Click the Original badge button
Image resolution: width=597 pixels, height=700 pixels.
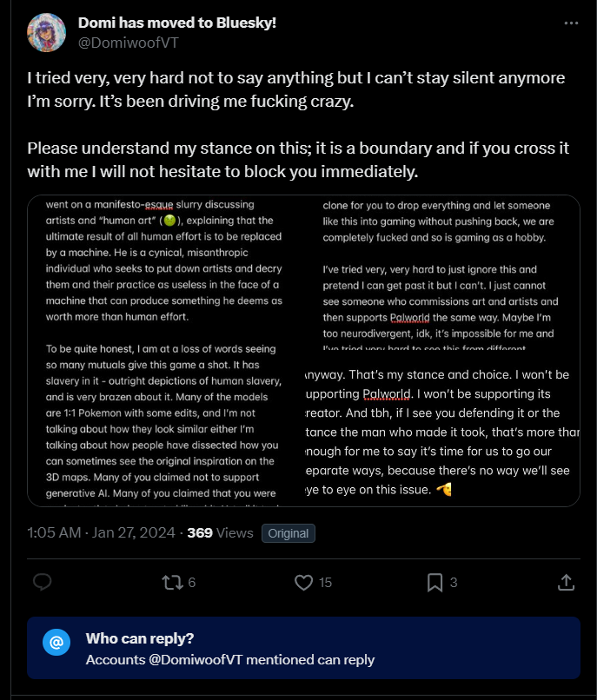click(x=289, y=533)
